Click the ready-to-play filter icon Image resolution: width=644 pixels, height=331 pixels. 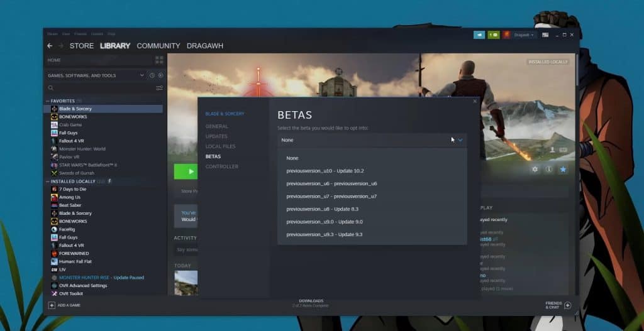tap(160, 75)
